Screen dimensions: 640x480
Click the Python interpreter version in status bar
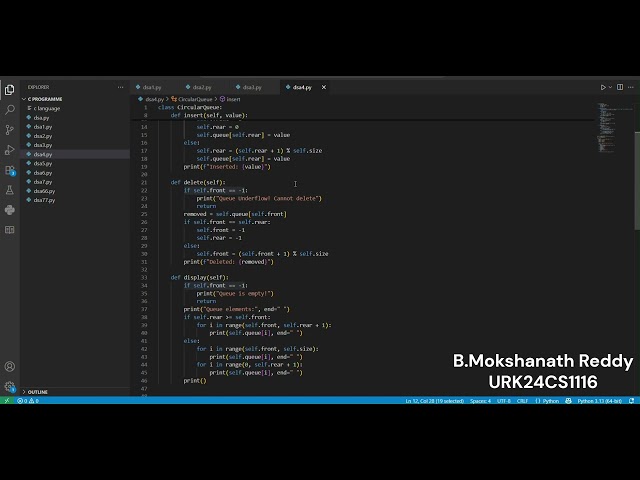(599, 401)
